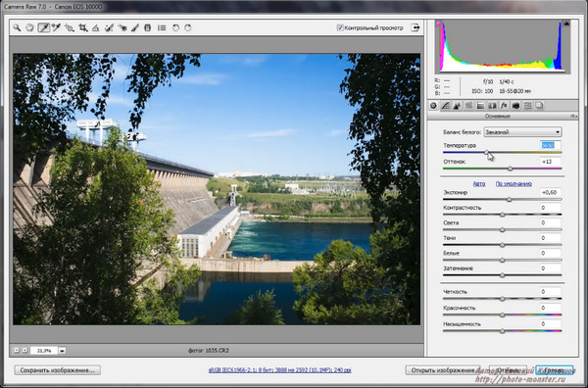The image size is (588, 388).
Task: Toggle highlight clipping warning on histogram
Action: [x=566, y=24]
